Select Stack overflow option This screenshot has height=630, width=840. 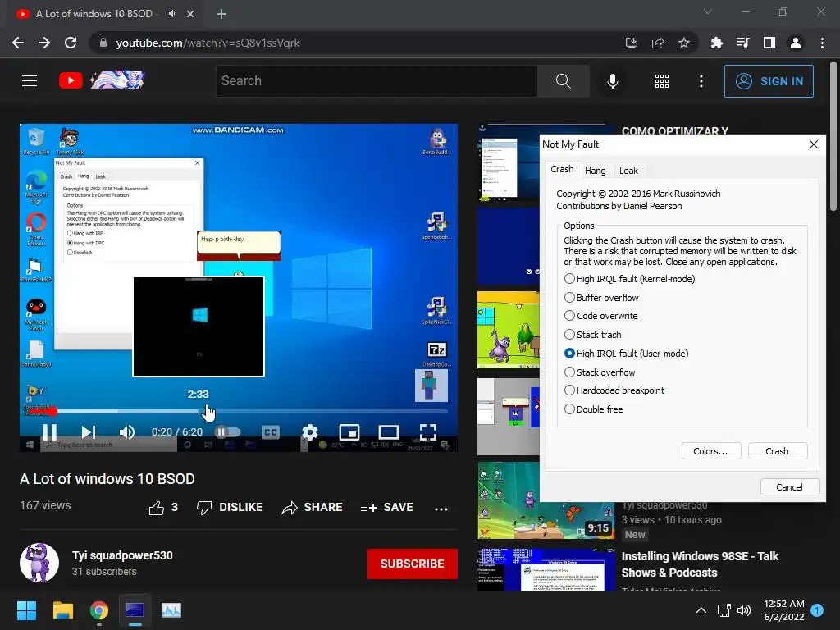[x=600, y=372]
